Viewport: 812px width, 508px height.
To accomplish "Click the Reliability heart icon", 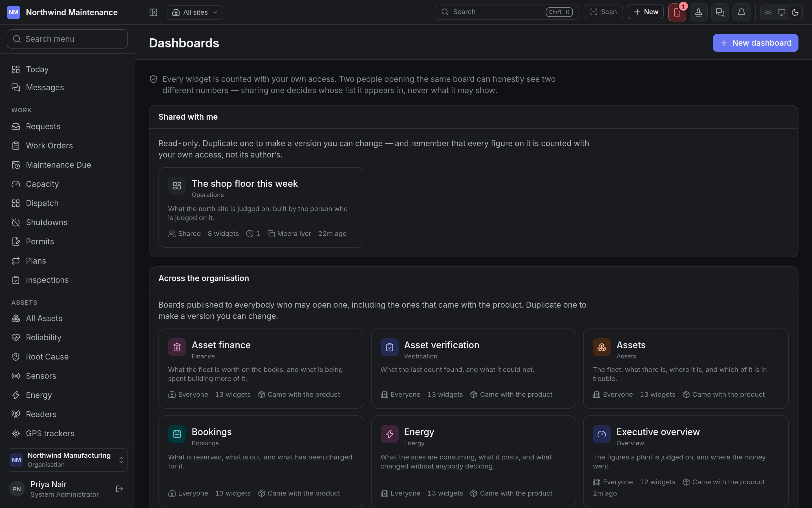I will [16, 337].
